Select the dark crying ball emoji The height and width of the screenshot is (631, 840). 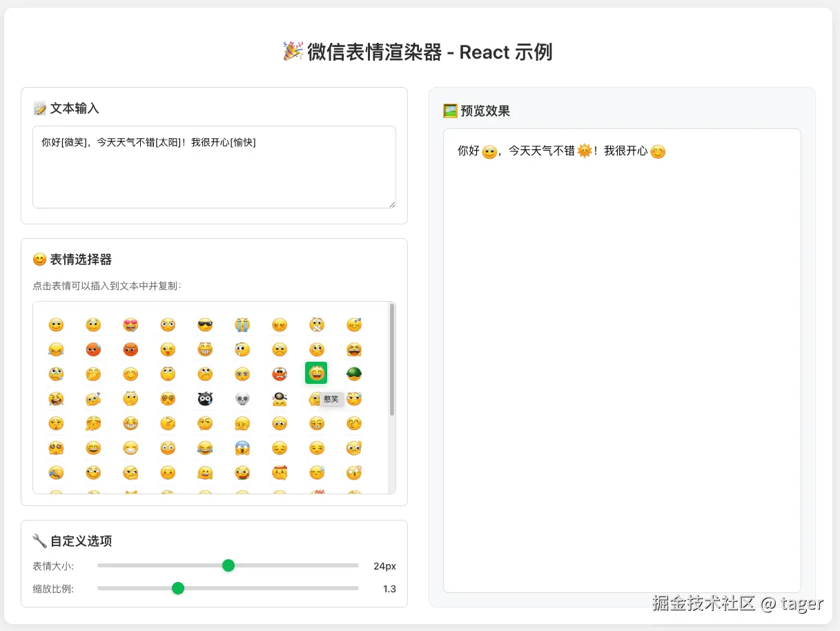click(205, 399)
